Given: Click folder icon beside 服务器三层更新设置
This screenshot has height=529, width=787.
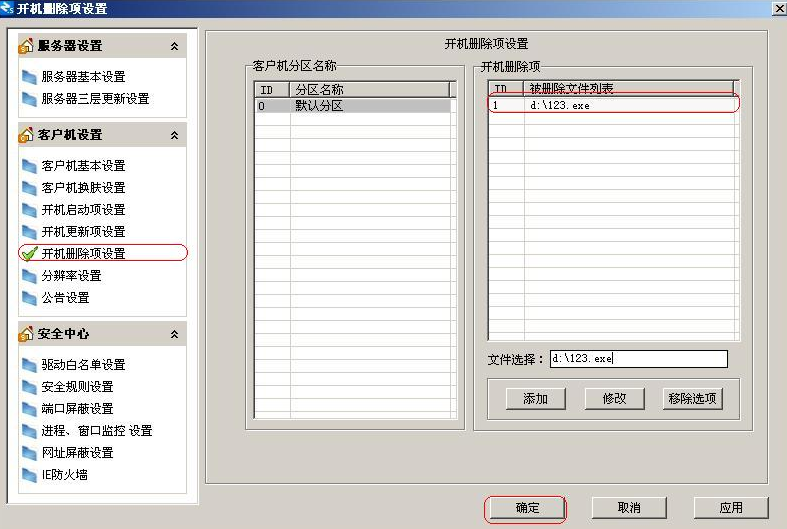Looking at the screenshot, I should 29,99.
